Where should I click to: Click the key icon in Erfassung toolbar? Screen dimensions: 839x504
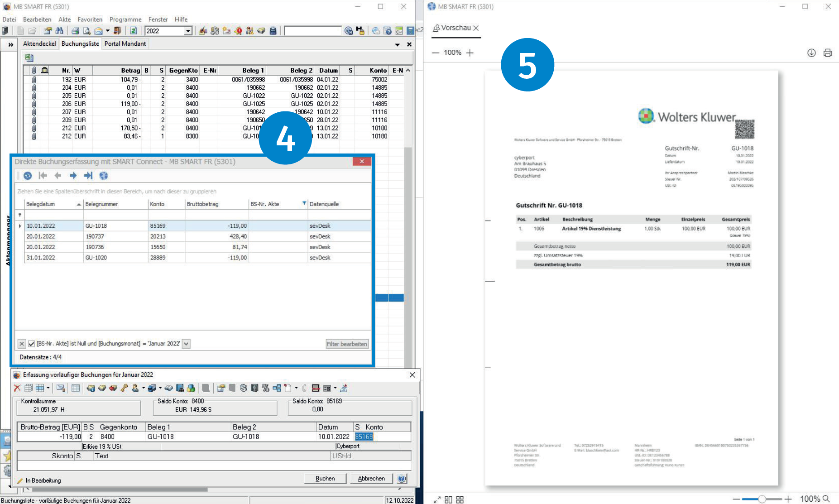click(124, 388)
